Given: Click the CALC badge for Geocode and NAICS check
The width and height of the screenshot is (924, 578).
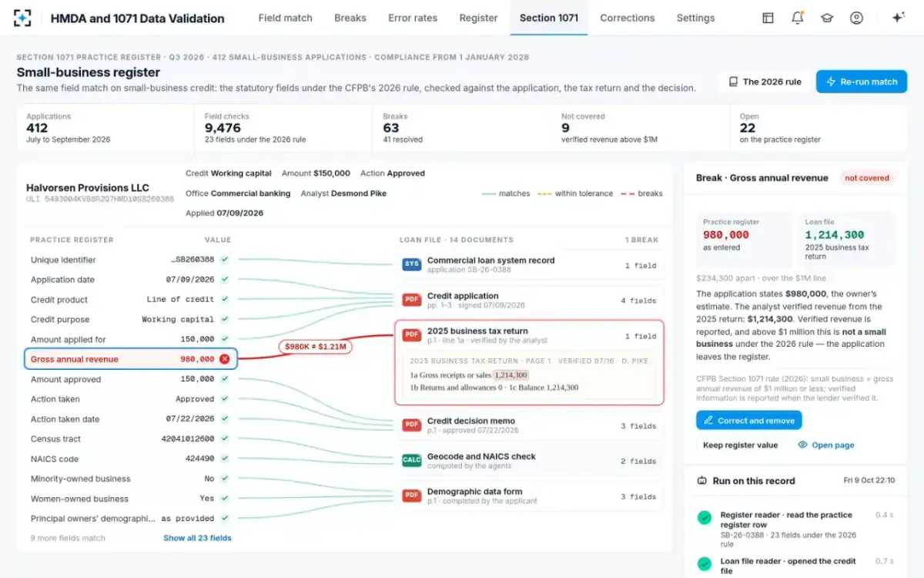Looking at the screenshot, I should click(412, 461).
